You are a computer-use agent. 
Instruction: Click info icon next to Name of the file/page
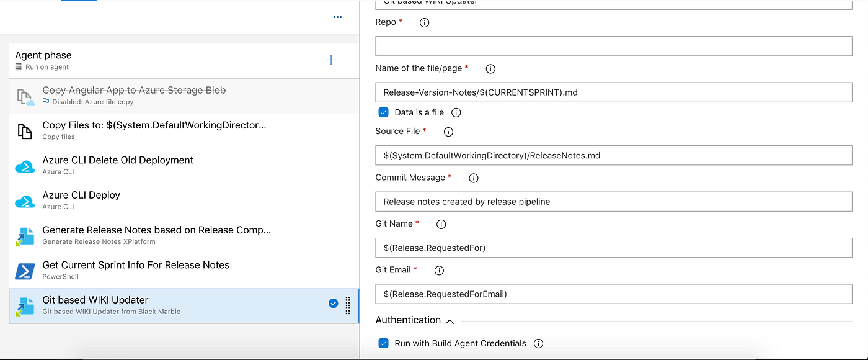[x=490, y=69]
